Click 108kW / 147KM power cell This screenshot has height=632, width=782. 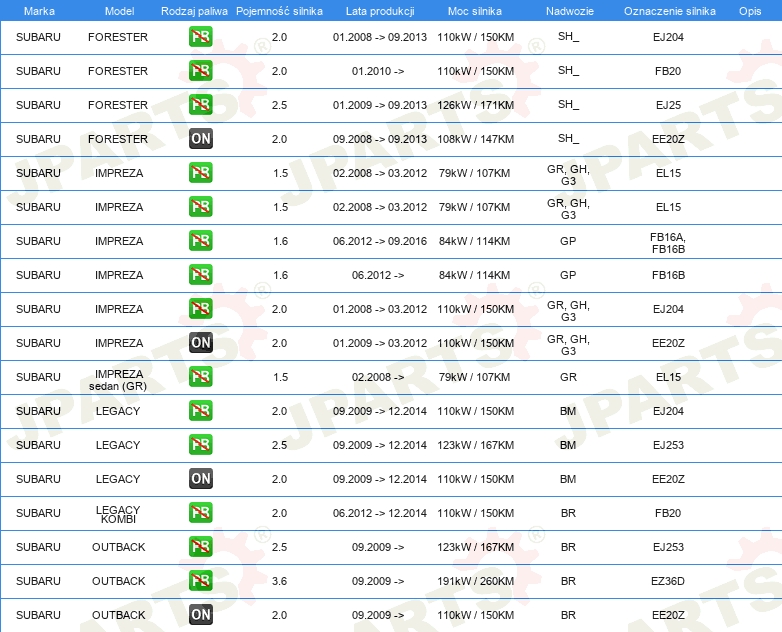coord(475,139)
